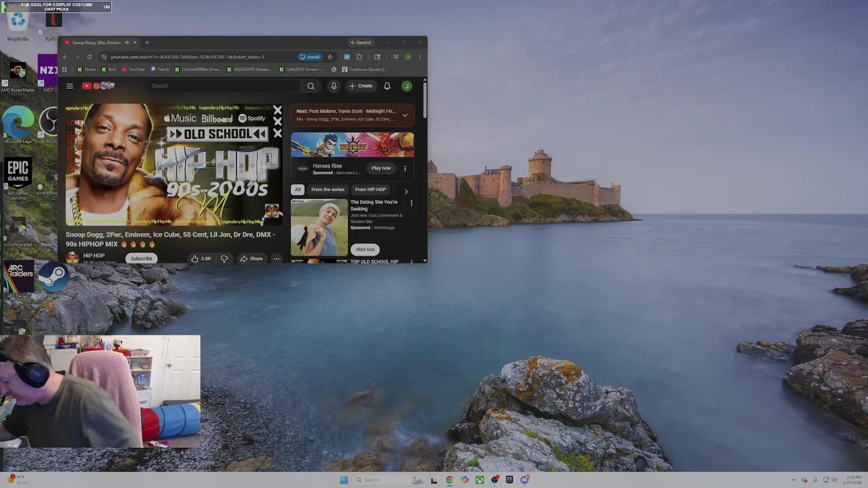Click the Create button
Image resolution: width=868 pixels, height=488 pixels.
[x=361, y=86]
